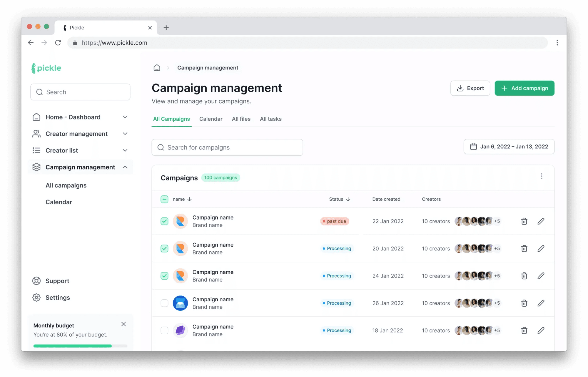This screenshot has width=588, height=377.
Task: Click trash icon for 18 Jan 2022 campaign
Action: [x=524, y=331]
